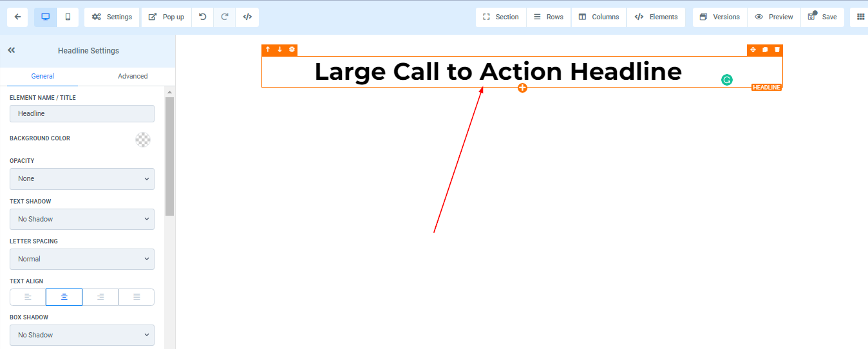Image resolution: width=868 pixels, height=349 pixels.
Task: Align text to the left
Action: [28, 297]
